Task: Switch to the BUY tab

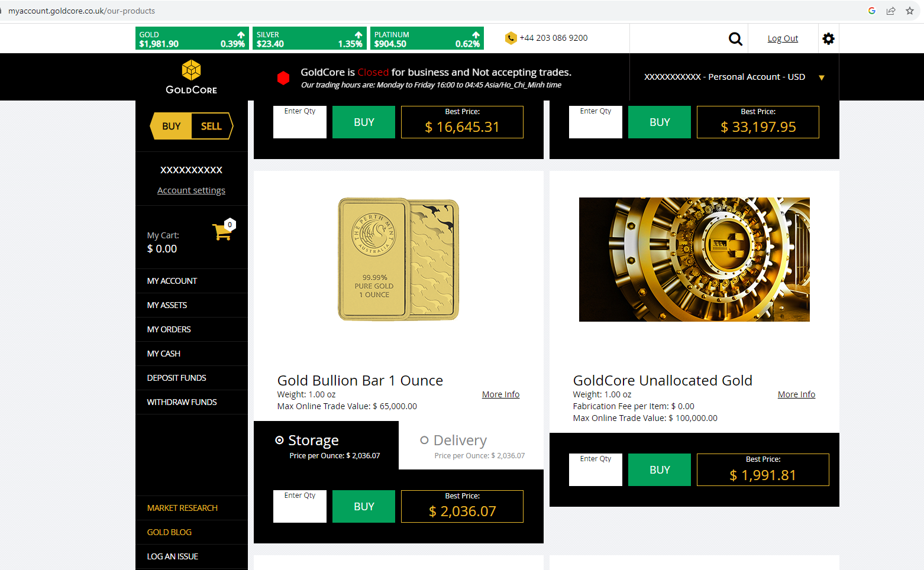Action: click(171, 126)
